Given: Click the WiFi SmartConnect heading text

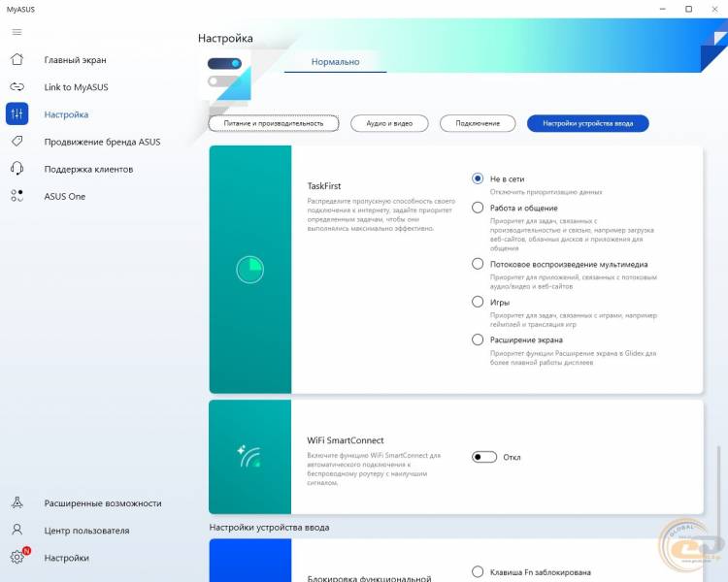Looking at the screenshot, I should 346,440.
